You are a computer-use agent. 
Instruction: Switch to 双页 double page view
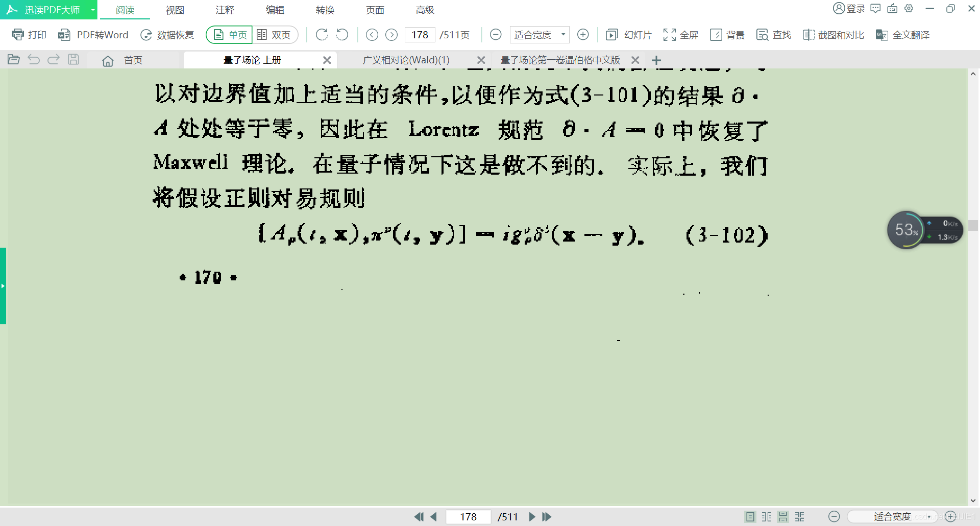(x=275, y=35)
